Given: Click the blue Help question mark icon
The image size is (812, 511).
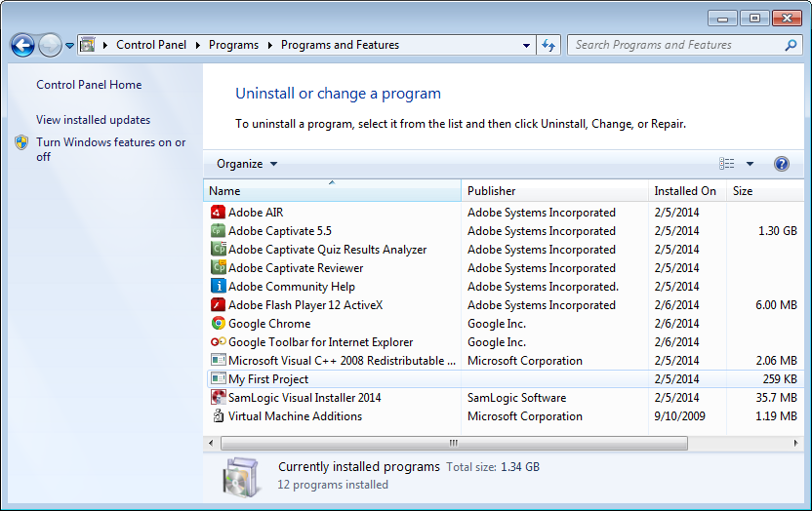Looking at the screenshot, I should pyautogui.click(x=782, y=164).
